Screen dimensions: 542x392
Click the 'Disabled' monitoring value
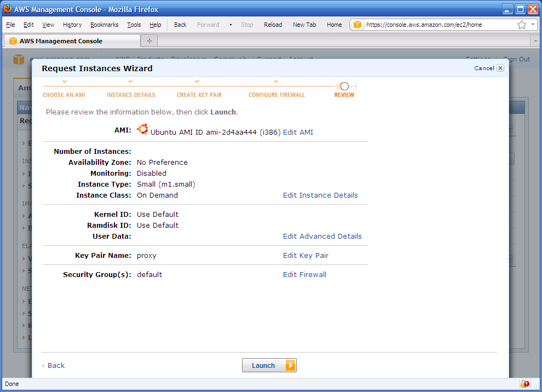pyautogui.click(x=152, y=173)
